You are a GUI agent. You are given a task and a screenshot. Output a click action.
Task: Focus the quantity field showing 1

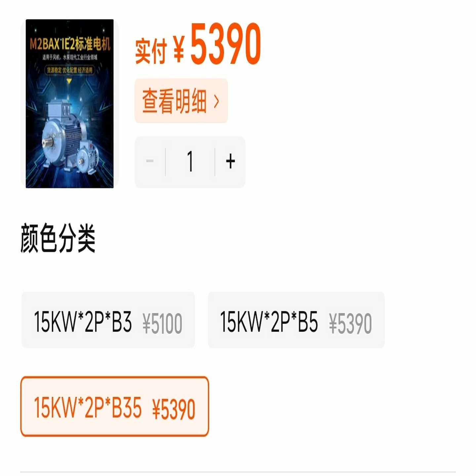click(x=190, y=161)
